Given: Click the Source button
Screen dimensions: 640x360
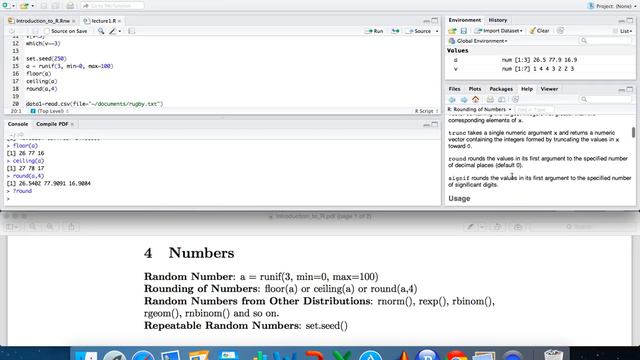Looking at the screenshot, I should [x=419, y=31].
